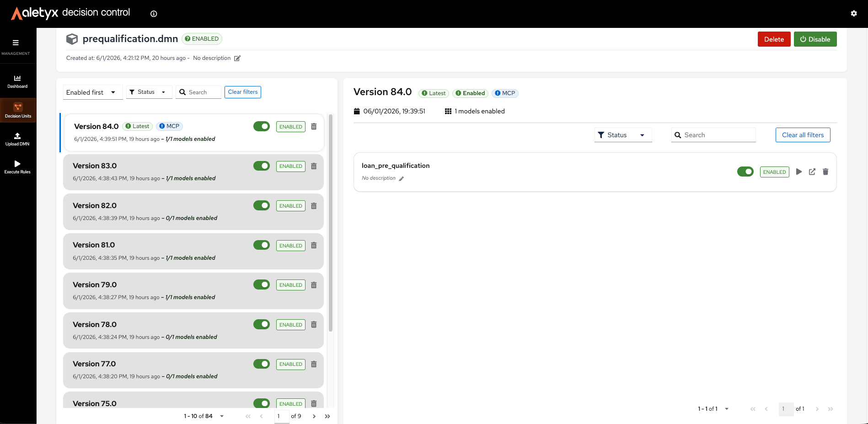Click Clear filters in versions panel
The width and height of the screenshot is (868, 424).
243,92
